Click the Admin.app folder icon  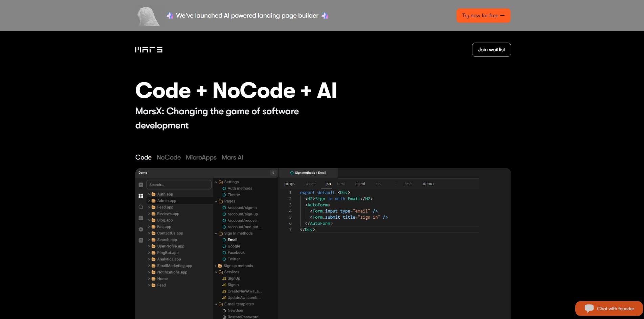(153, 201)
